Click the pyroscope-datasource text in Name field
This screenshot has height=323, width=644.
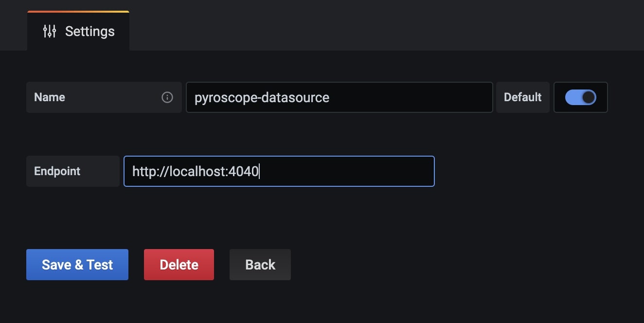(x=262, y=97)
